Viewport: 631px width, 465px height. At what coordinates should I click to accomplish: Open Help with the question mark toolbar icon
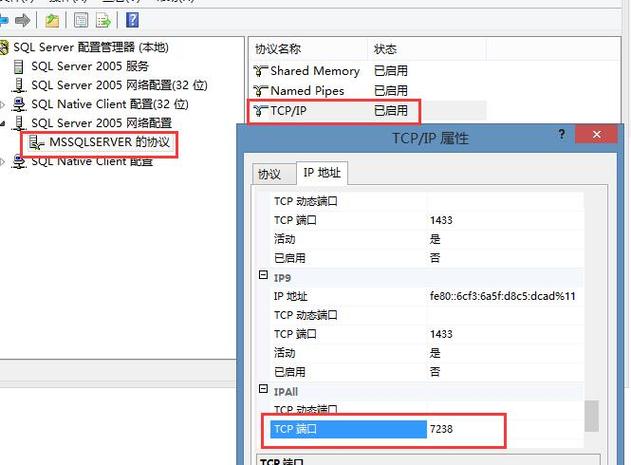(132, 20)
